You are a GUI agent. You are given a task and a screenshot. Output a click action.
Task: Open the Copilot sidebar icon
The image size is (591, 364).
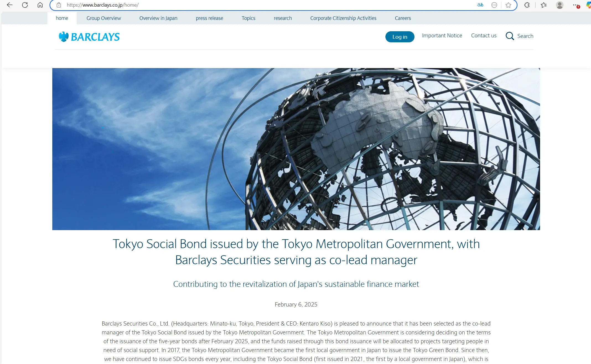[589, 5]
